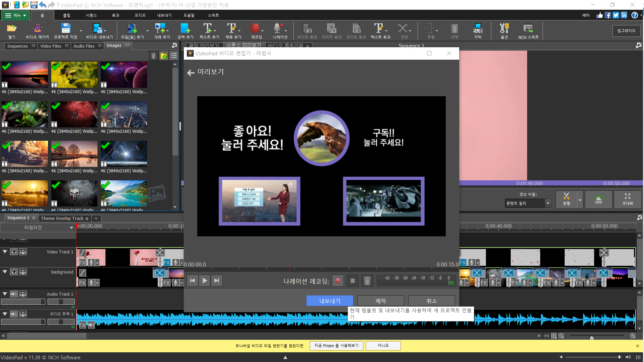644x362 pixels.
Task: Toggle visibility eye of Video Track 1
Action: [x=14, y=252]
